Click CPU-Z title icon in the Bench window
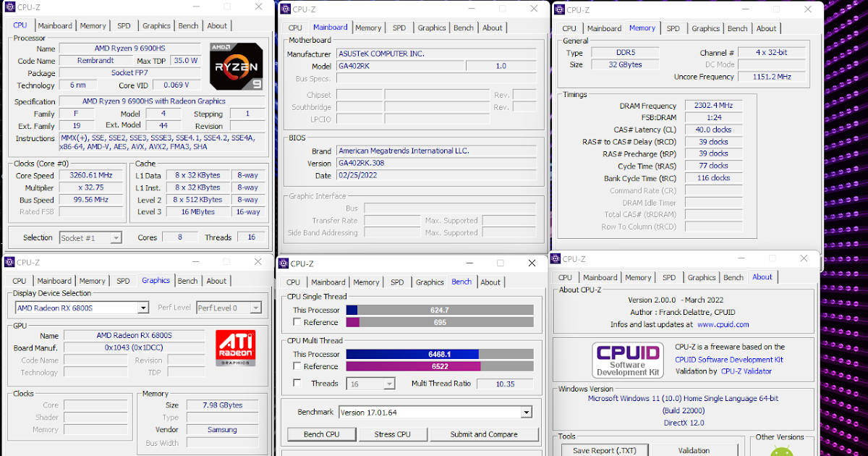This screenshot has width=868, height=456. coord(283,264)
